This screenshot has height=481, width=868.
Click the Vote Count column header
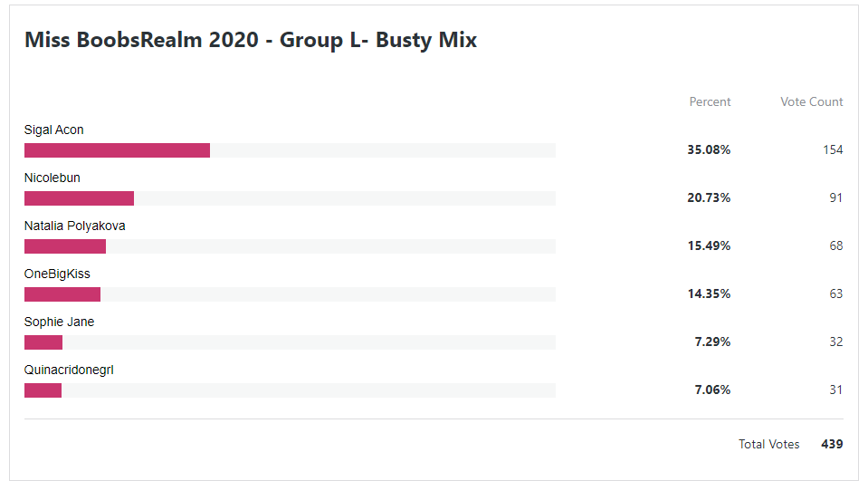point(812,102)
